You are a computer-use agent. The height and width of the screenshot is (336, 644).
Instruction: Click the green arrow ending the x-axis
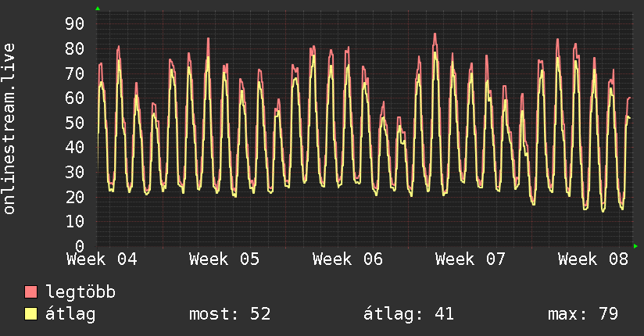coord(635,246)
